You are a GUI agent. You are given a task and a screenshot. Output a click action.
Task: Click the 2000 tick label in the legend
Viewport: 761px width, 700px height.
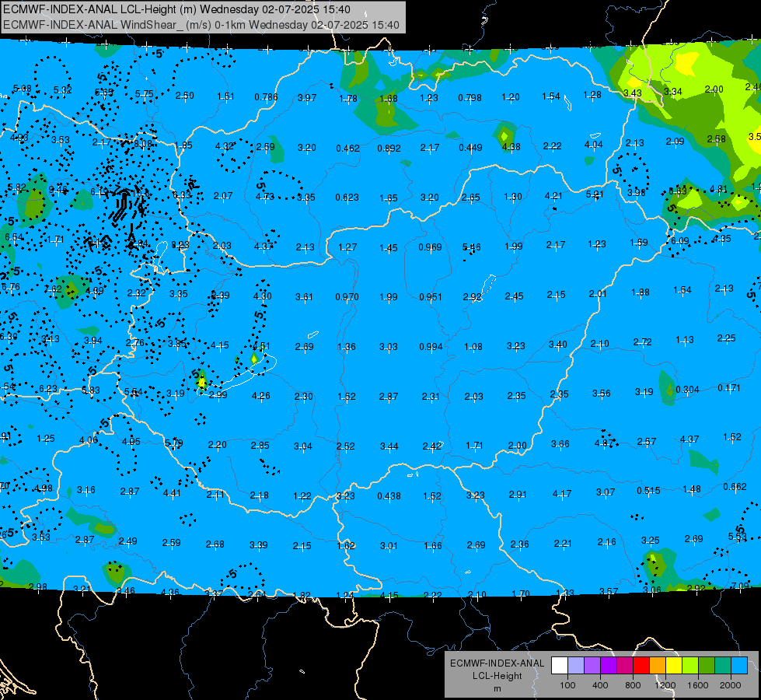(731, 685)
